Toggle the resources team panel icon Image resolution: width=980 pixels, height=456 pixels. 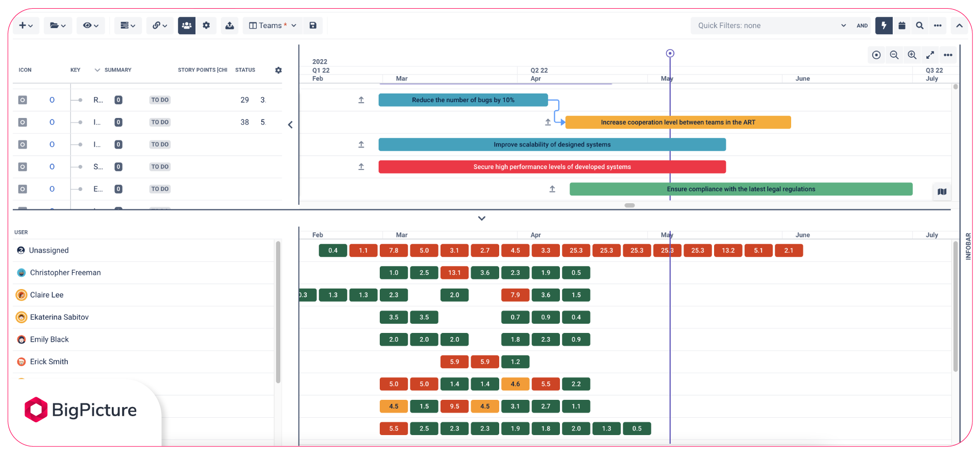tap(186, 26)
